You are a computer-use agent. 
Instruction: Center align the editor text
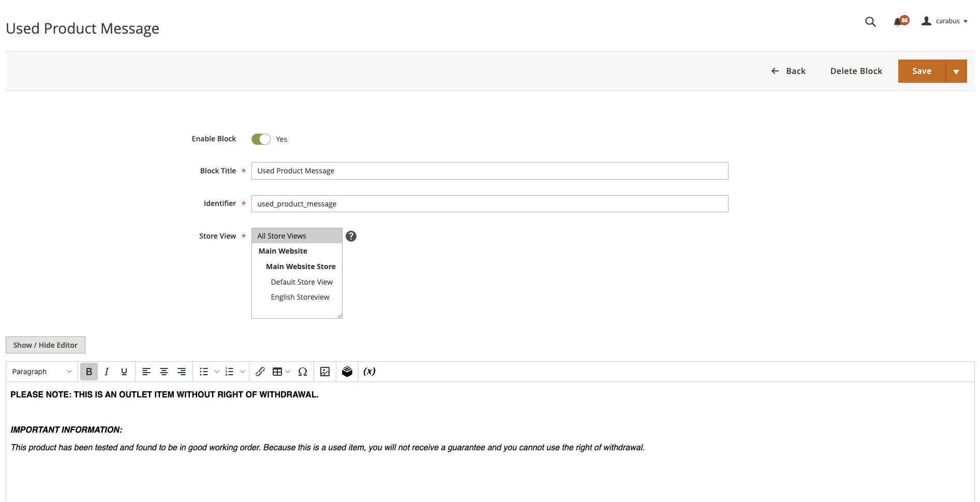coord(164,372)
